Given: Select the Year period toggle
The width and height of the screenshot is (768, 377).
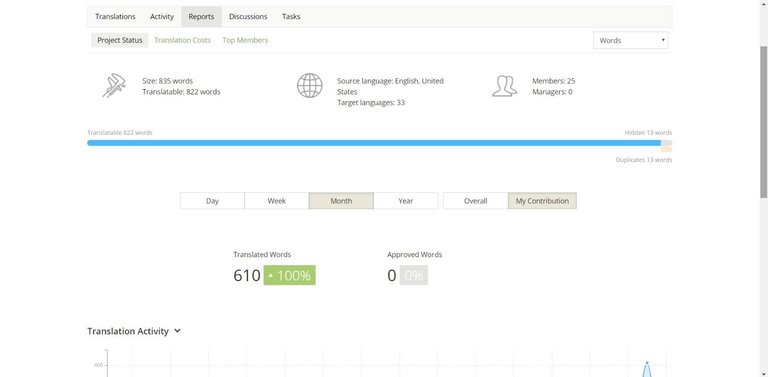Looking at the screenshot, I should click(x=406, y=201).
